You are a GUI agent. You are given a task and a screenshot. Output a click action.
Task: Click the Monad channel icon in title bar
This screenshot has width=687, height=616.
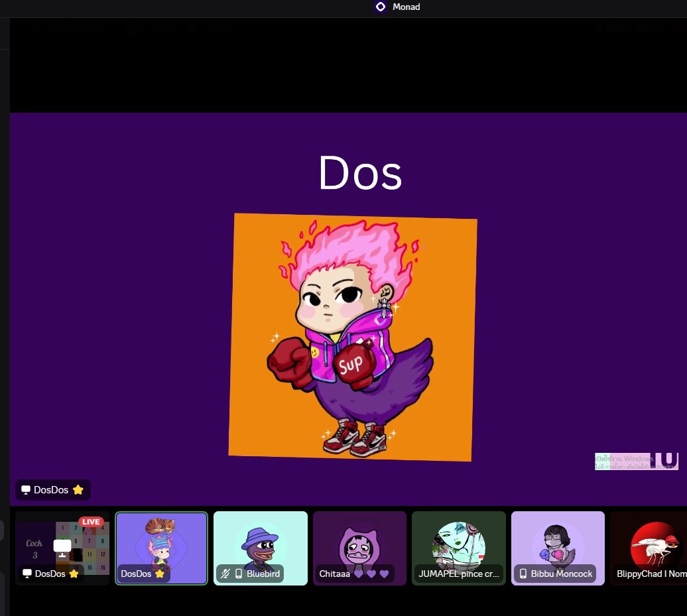click(x=381, y=7)
